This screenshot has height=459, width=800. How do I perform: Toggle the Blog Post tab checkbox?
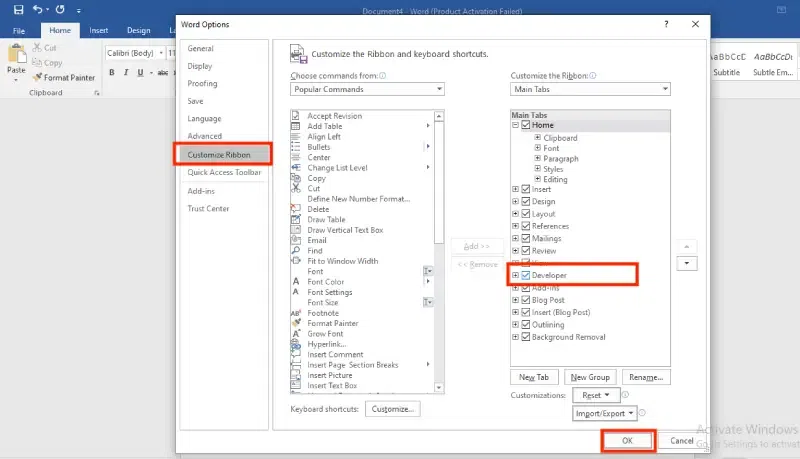[x=526, y=300]
